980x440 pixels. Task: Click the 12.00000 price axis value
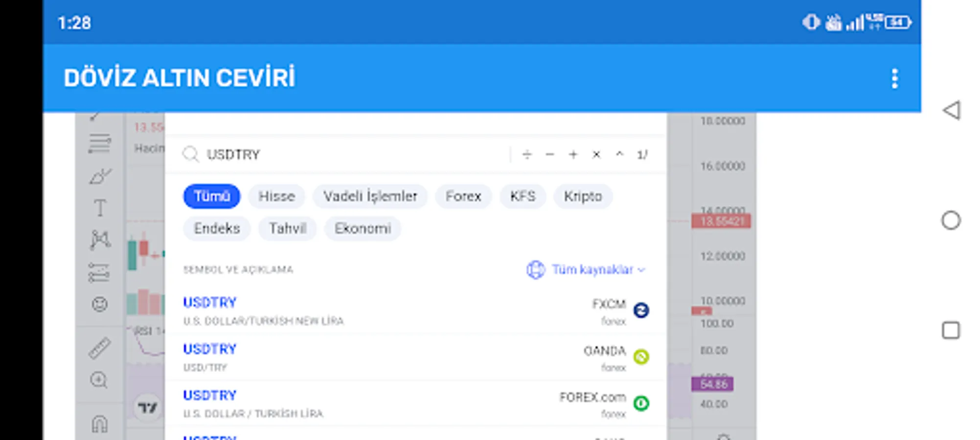coord(723,256)
